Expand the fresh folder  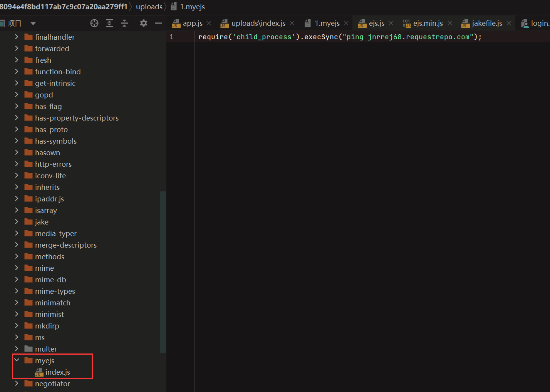tap(17, 60)
